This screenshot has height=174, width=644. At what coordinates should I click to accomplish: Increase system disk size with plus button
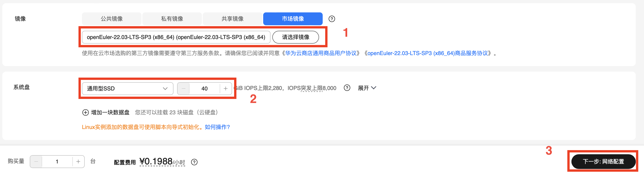tap(225, 89)
